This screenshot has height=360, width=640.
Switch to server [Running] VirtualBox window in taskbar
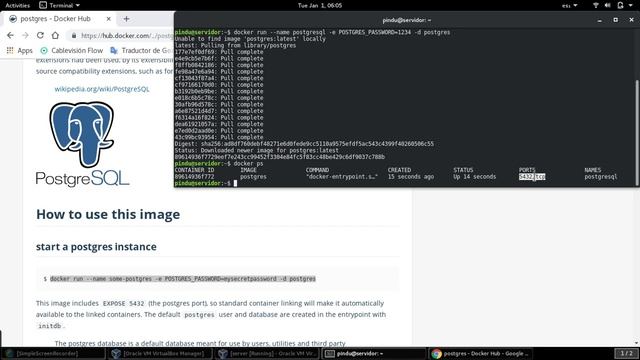(267, 353)
